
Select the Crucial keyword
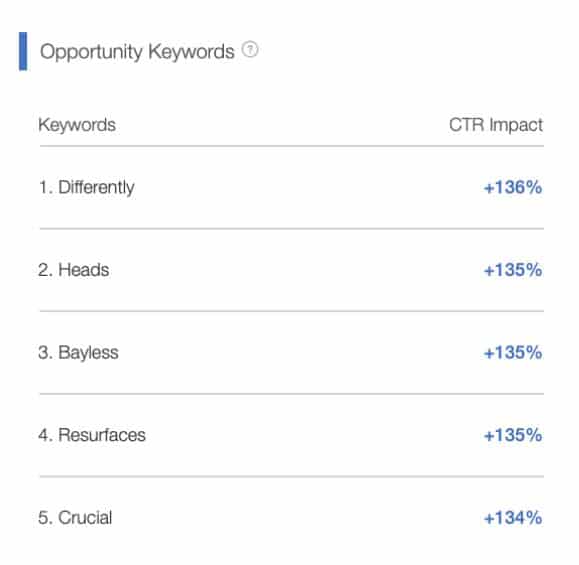point(85,517)
